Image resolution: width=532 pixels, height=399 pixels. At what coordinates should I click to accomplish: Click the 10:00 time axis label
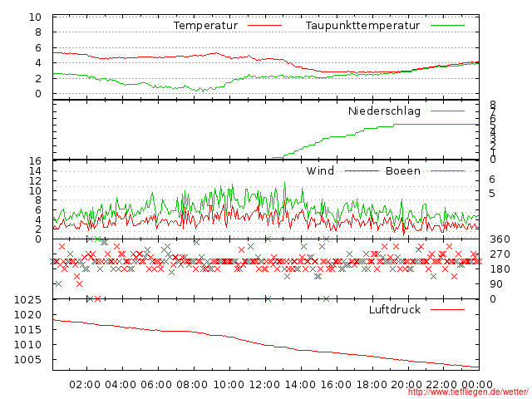[x=229, y=385]
